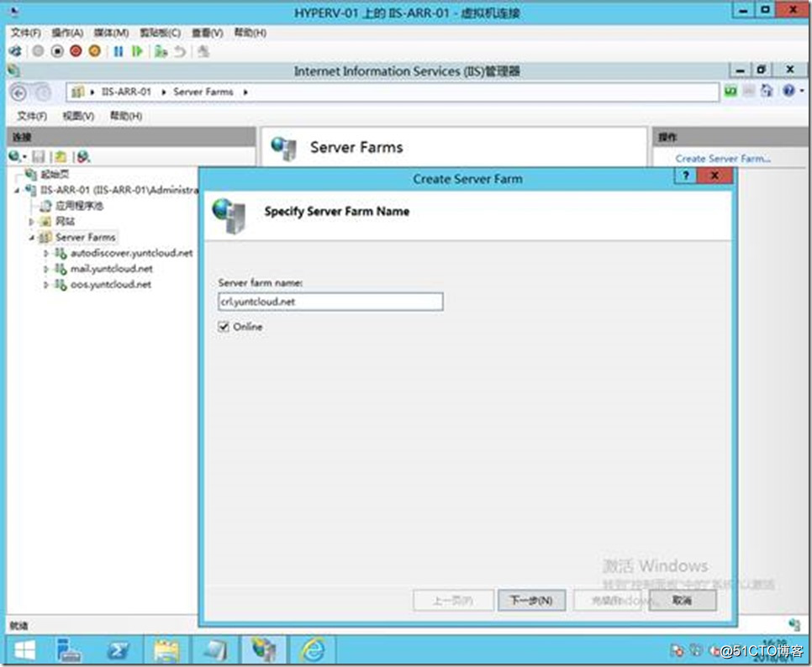Click inside the Server farm name field
Screen dimensions: 812x667
[330, 302]
